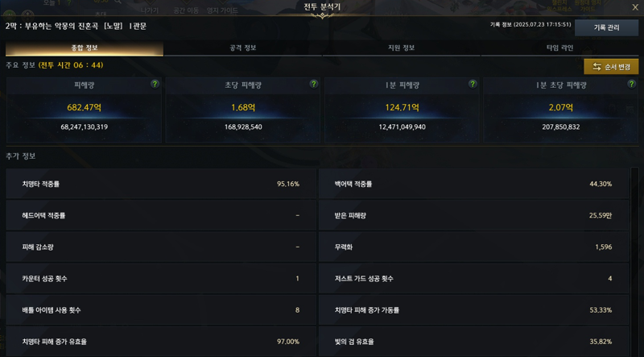Select the 받은 피해량 row
Image resolution: width=644 pixels, height=357 pixels.
pos(473,215)
